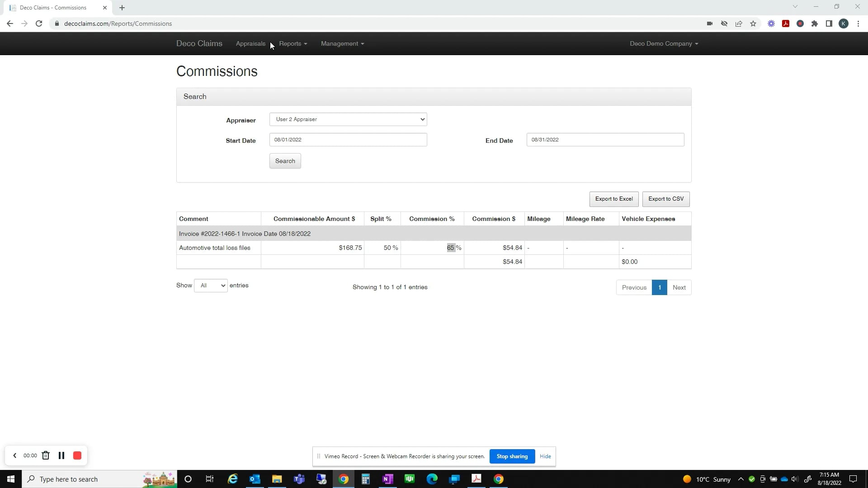Screen dimensions: 868x488
Task: Open the Chrome profile avatar menu
Action: coord(844,23)
